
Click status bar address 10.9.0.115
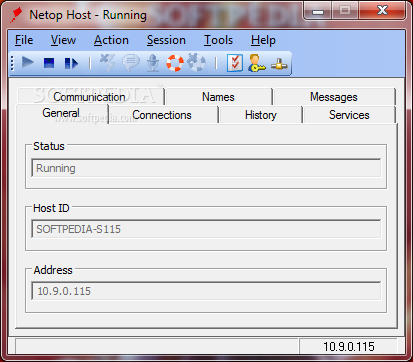(x=349, y=347)
